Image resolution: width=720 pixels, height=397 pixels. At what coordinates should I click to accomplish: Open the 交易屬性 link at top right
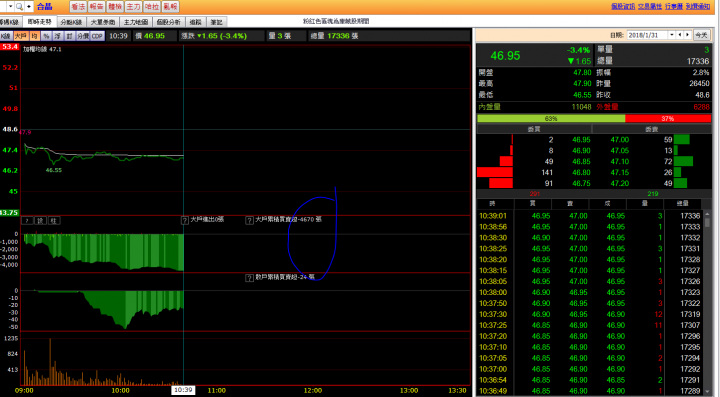pos(650,6)
